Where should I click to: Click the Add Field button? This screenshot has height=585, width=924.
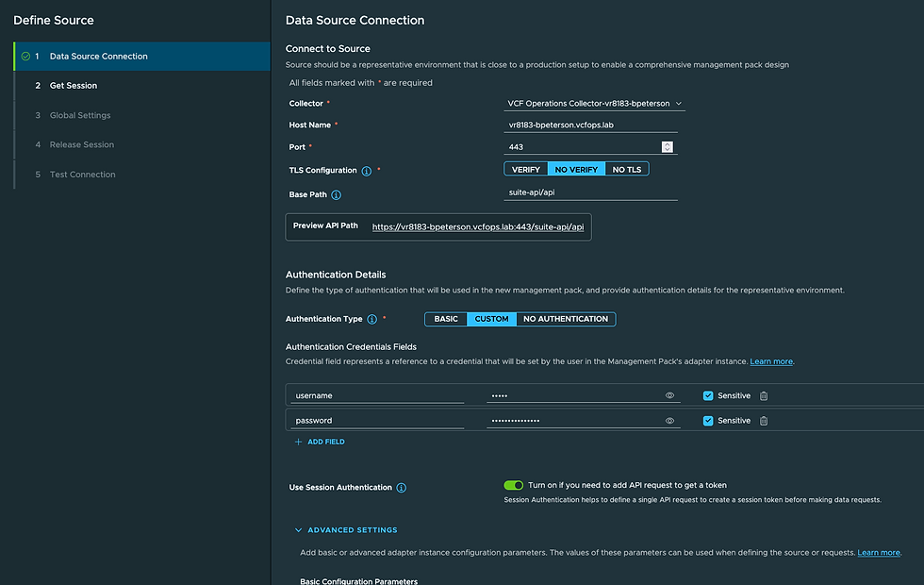click(320, 442)
